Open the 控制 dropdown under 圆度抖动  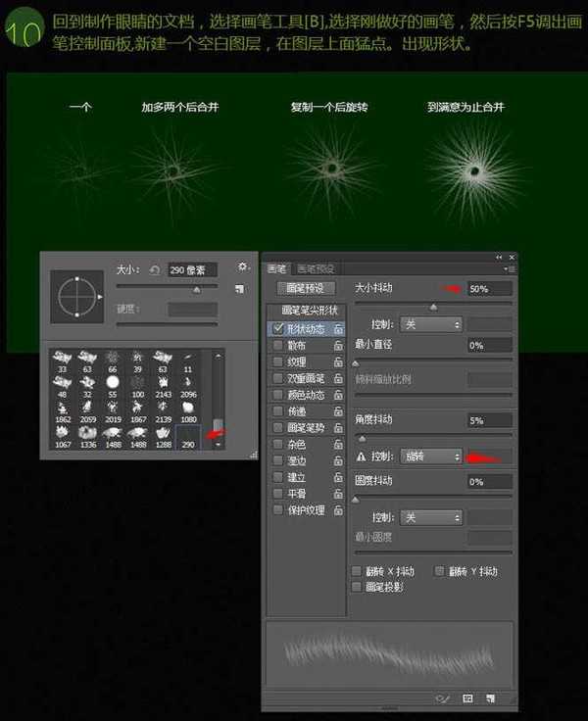[430, 517]
